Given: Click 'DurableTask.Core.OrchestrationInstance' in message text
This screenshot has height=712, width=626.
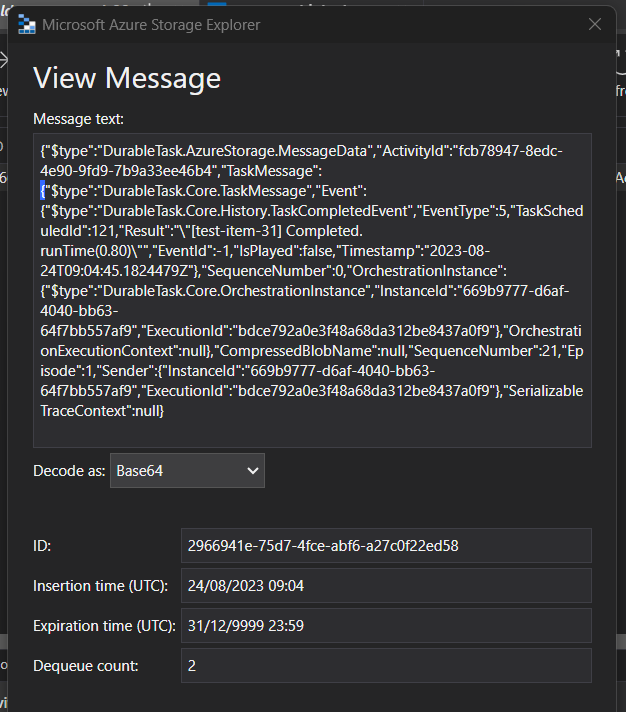Looking at the screenshot, I should (x=235, y=291).
